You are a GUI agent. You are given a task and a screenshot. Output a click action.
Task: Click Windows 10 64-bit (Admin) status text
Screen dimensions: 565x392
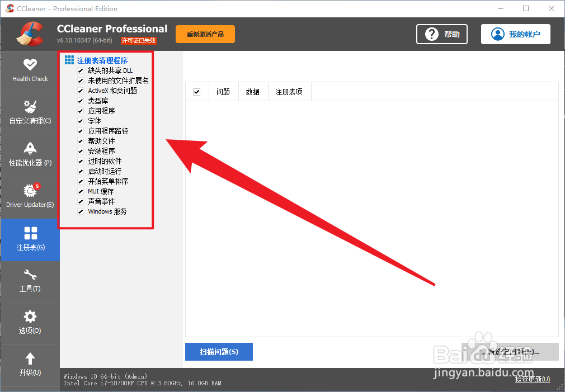[105, 376]
